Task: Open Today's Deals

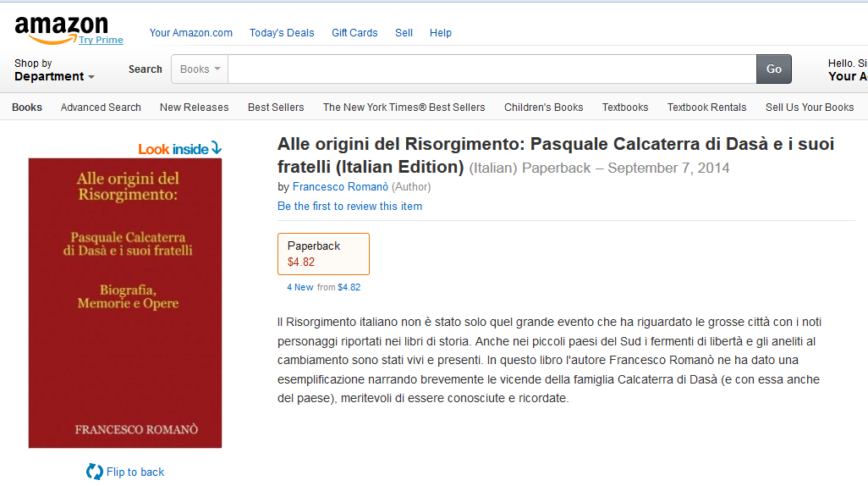Action: point(282,33)
